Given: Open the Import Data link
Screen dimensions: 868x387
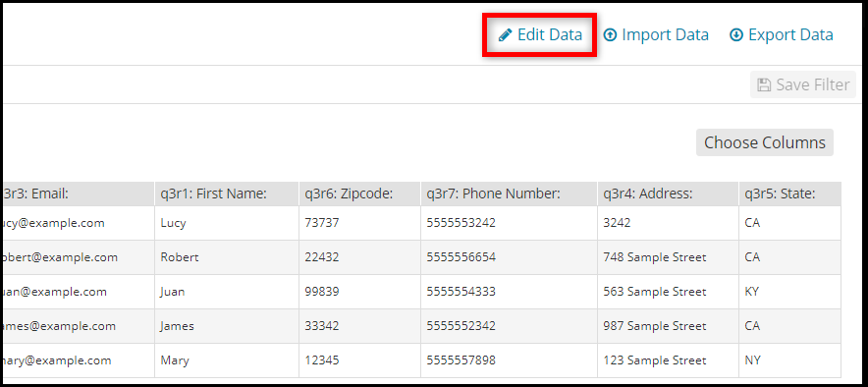Looking at the screenshot, I should click(x=656, y=35).
